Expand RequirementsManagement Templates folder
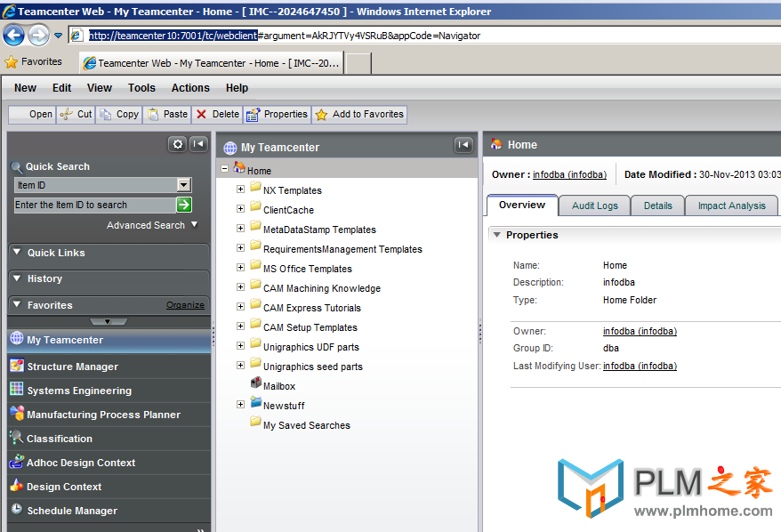Screen dimensions: 781x532 [x=240, y=247]
